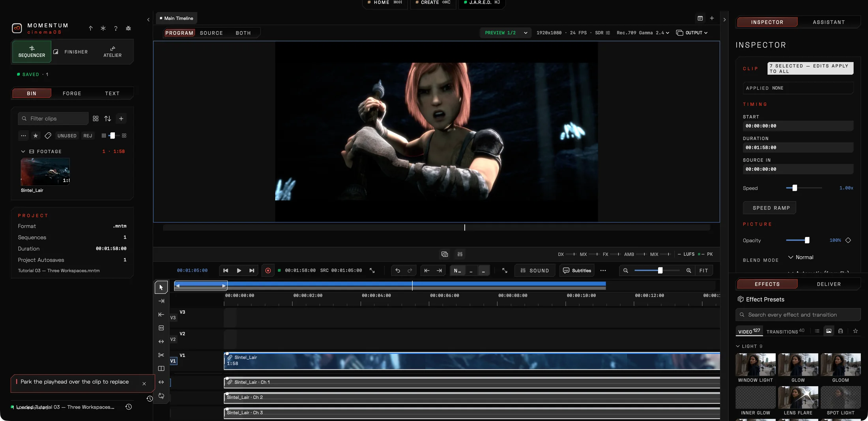Open the SOUND panel button
This screenshot has height=421, width=868.
535,271
